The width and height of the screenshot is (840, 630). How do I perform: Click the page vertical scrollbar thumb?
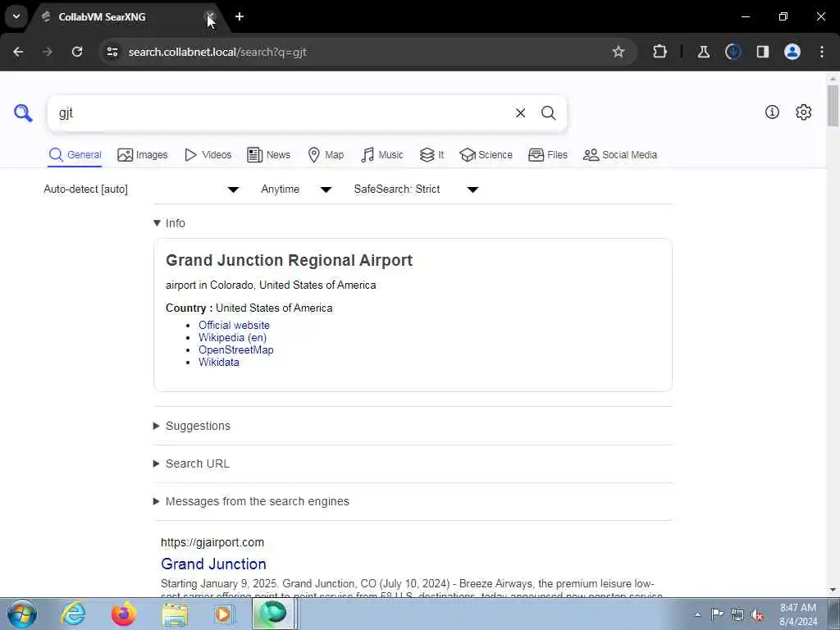coord(833,106)
